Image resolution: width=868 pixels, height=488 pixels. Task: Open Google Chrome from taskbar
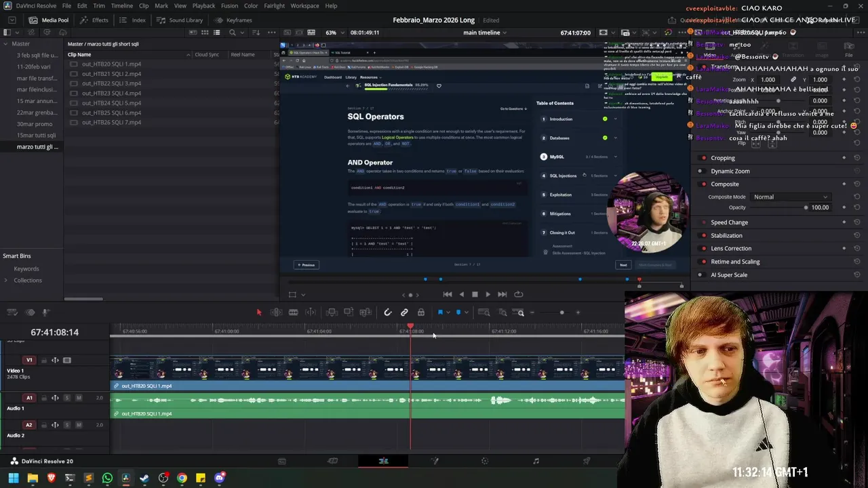pos(182,479)
